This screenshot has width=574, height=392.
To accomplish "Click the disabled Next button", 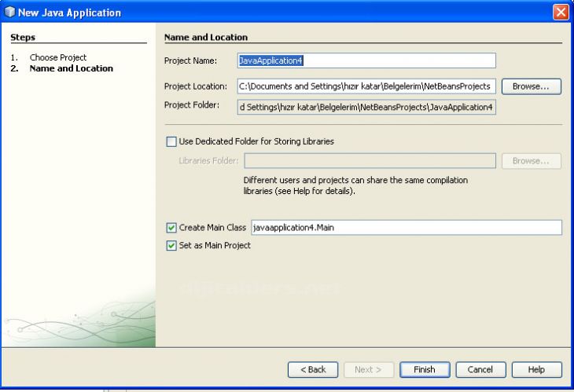I will click(x=369, y=370).
